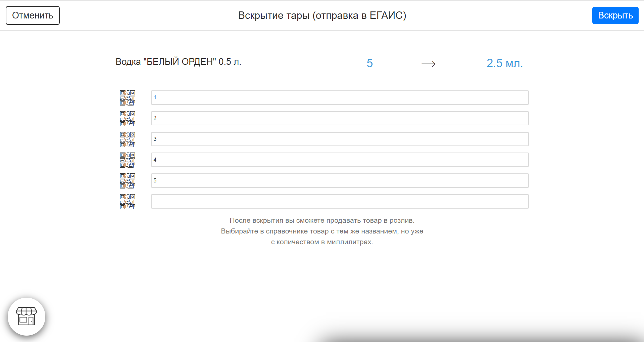
Task: Focus the input field containing 2
Action: (340, 118)
